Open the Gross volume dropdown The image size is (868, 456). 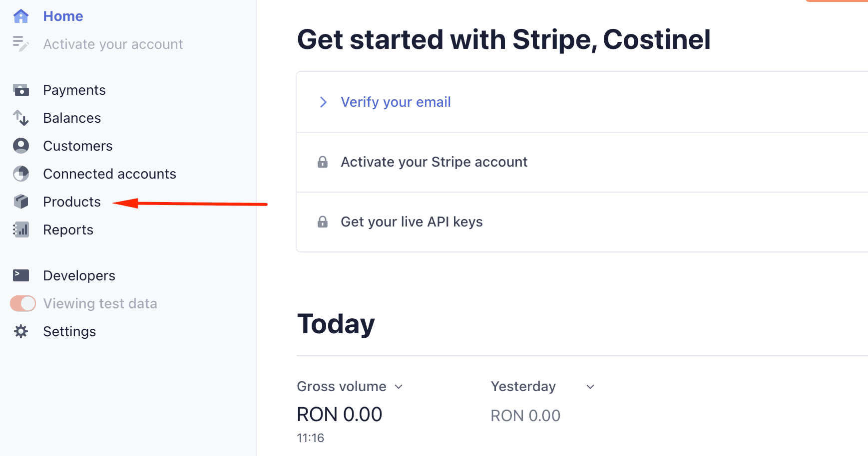[350, 387]
